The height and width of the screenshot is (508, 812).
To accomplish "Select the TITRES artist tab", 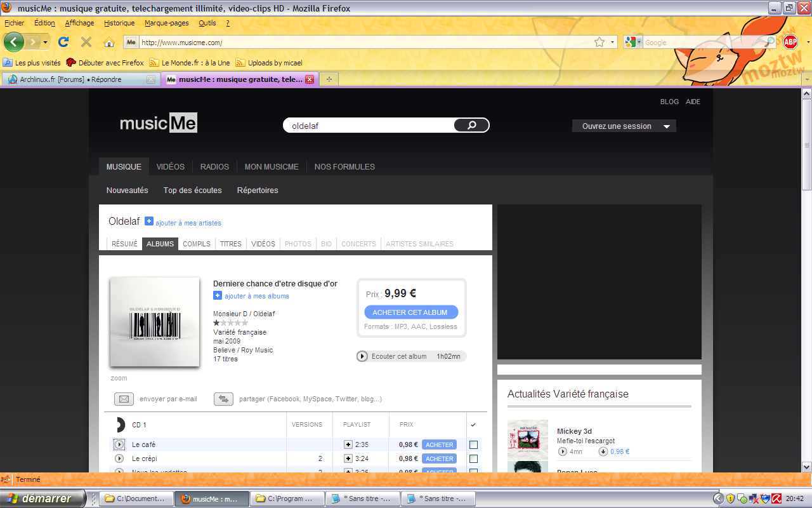I will (231, 244).
